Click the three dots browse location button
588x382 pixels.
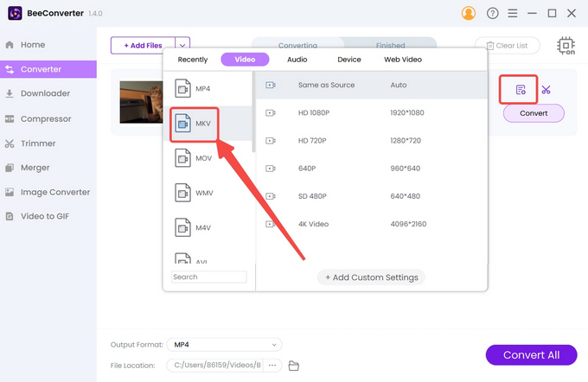click(272, 365)
